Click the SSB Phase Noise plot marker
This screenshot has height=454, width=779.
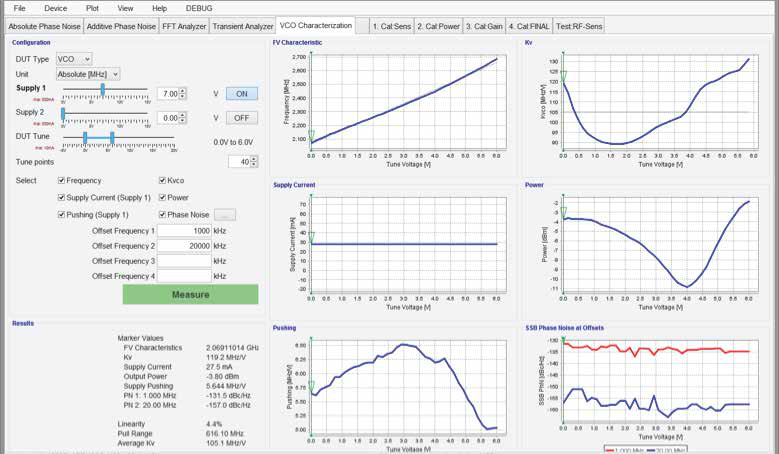click(563, 339)
